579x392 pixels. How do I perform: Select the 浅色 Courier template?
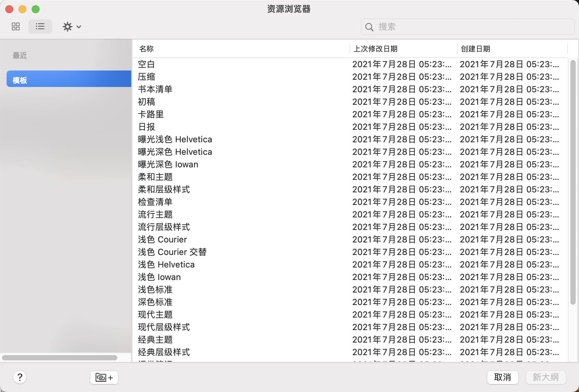350,239
